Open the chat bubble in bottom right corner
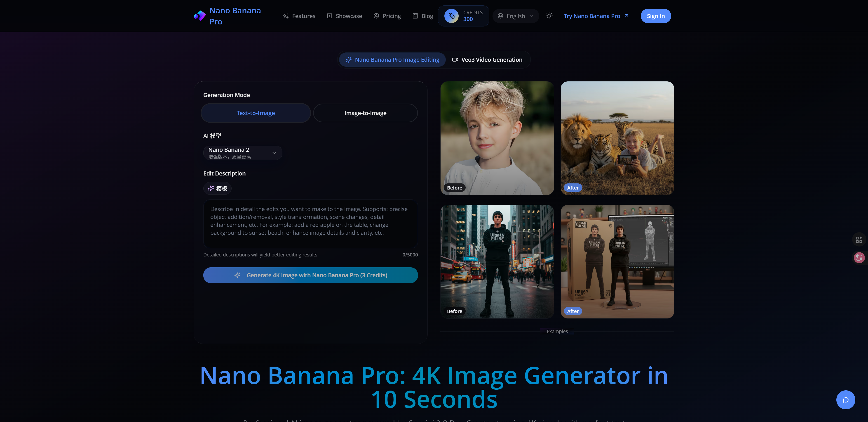This screenshot has width=868, height=422. click(x=845, y=400)
